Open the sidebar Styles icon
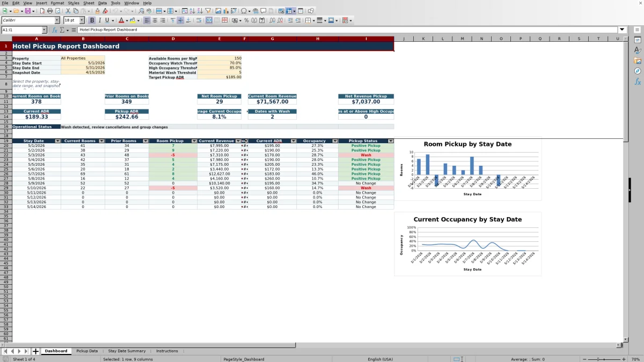This screenshot has height=362, width=644. 638,50
